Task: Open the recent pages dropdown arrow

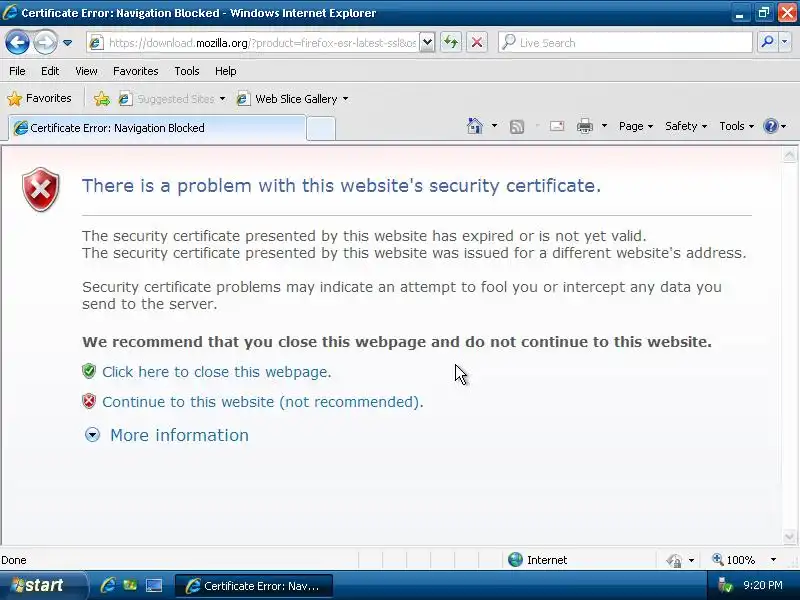Action: [67, 43]
